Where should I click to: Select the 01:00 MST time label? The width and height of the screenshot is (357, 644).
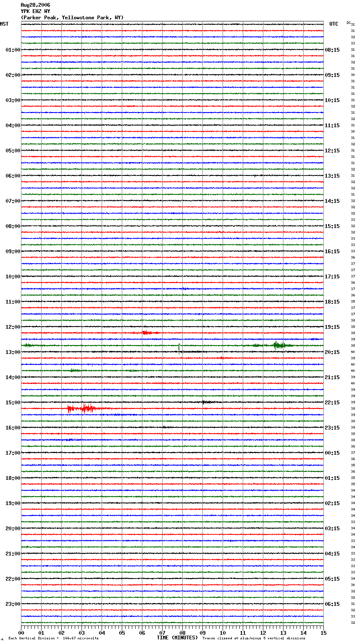point(13,50)
